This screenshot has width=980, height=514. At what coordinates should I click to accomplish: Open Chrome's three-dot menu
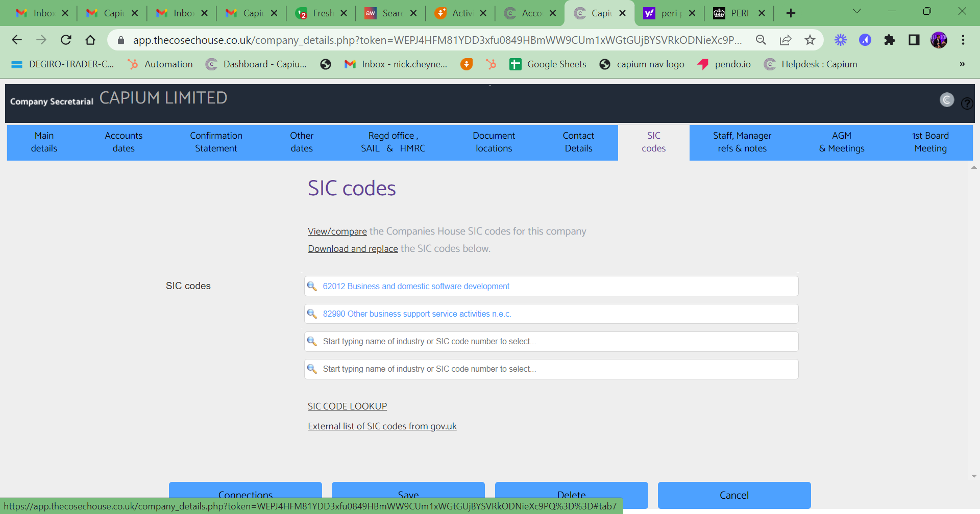(963, 40)
